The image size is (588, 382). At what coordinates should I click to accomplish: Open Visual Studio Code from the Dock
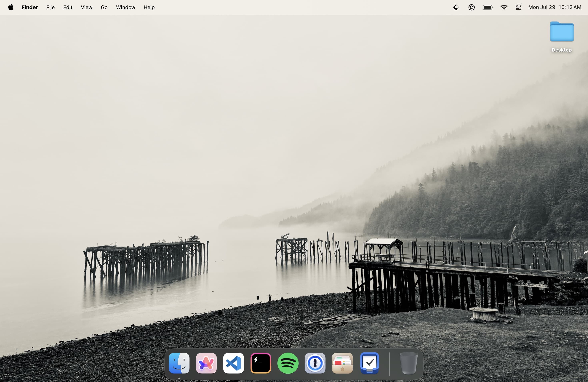click(233, 363)
